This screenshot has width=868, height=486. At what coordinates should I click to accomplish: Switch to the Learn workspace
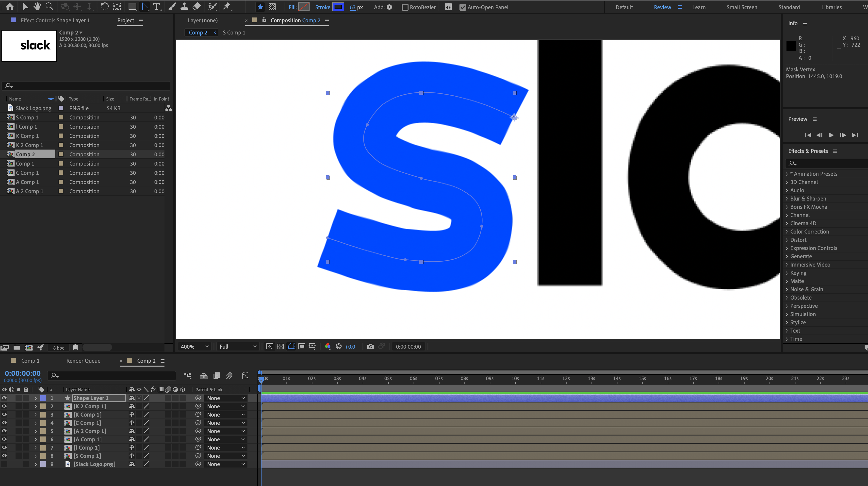[698, 7]
